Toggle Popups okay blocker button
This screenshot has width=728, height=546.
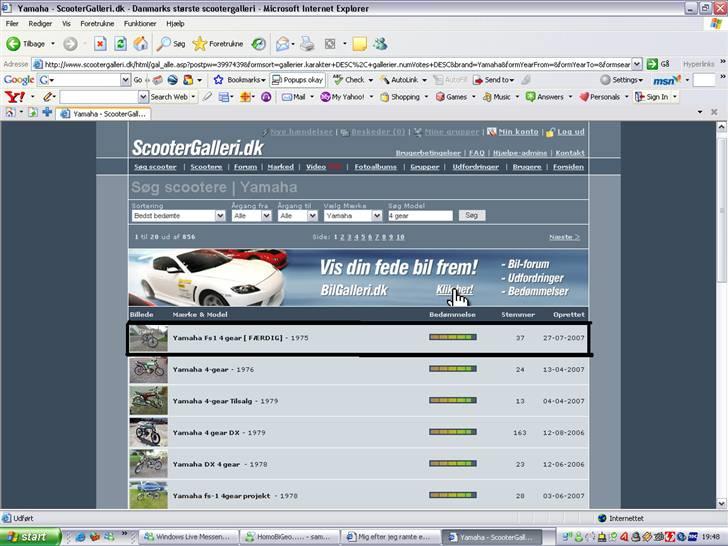point(297,80)
